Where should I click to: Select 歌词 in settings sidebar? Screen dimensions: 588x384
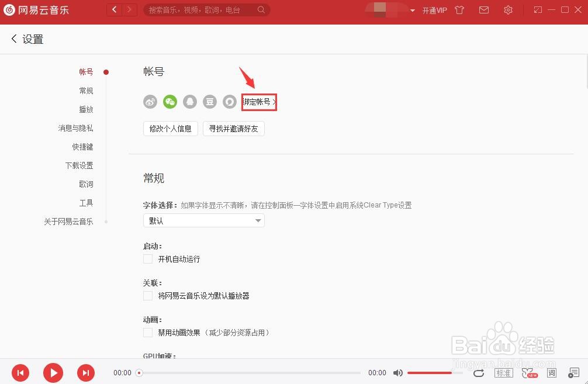tap(86, 184)
